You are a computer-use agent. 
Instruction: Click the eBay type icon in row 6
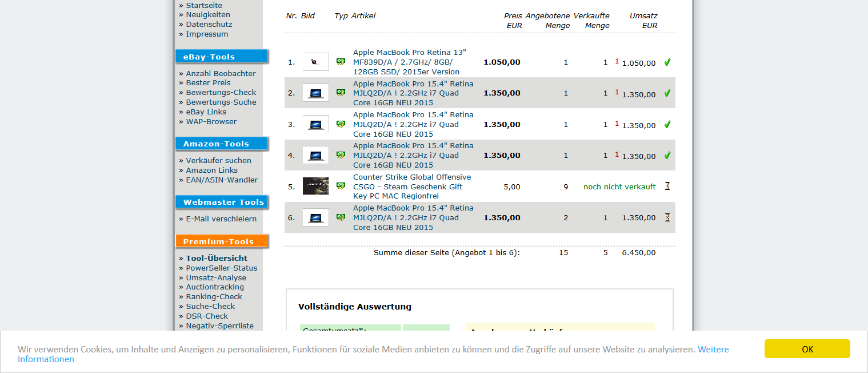click(x=341, y=217)
